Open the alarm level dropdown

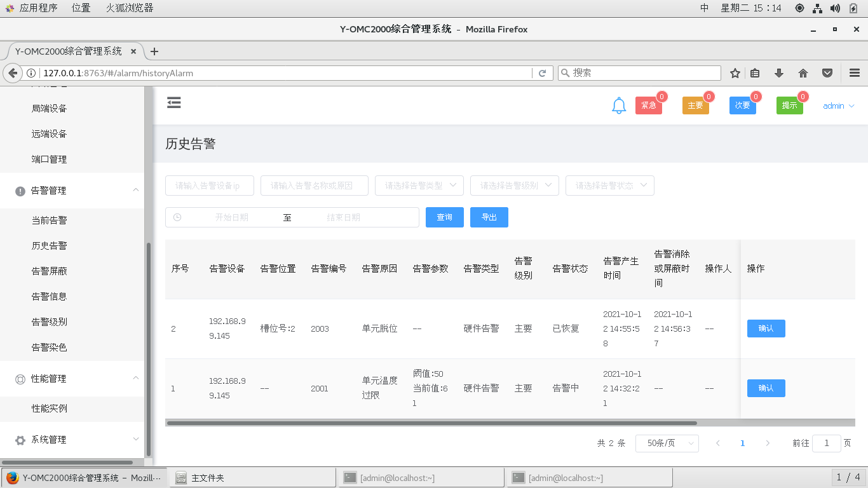515,186
